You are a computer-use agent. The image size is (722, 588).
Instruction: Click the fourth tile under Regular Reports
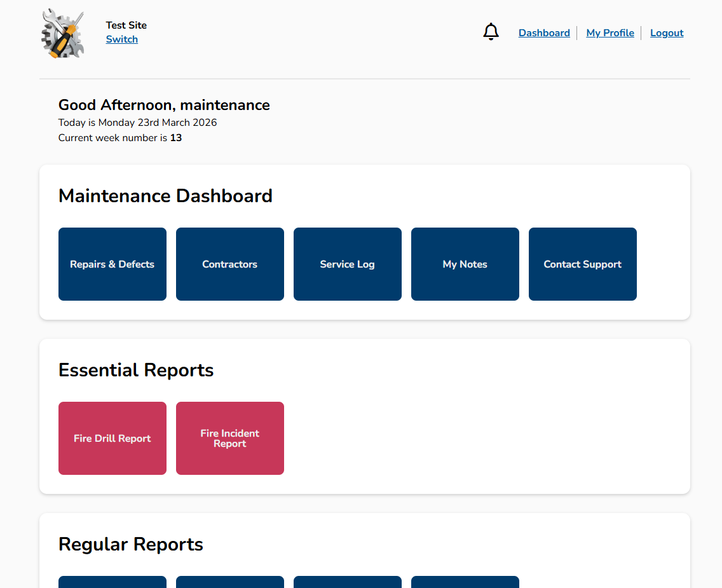[x=465, y=582]
